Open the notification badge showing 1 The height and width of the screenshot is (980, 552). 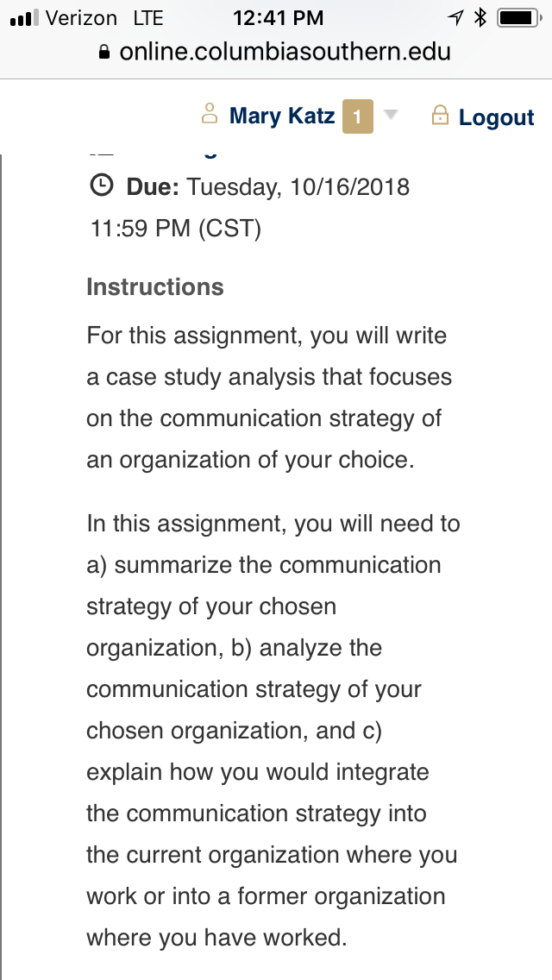coord(358,116)
